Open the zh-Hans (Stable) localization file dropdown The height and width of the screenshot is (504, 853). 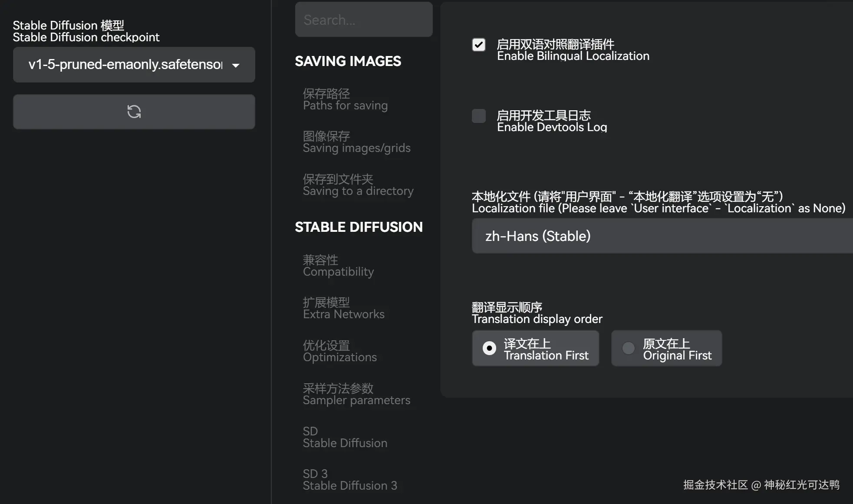(x=662, y=236)
